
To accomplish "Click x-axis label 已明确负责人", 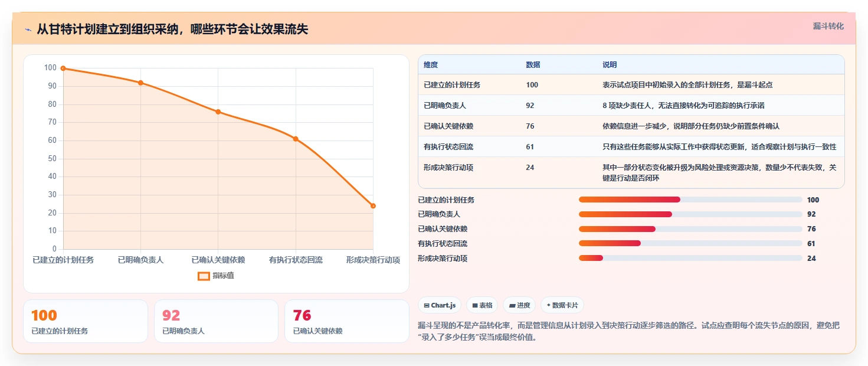I will tap(140, 260).
